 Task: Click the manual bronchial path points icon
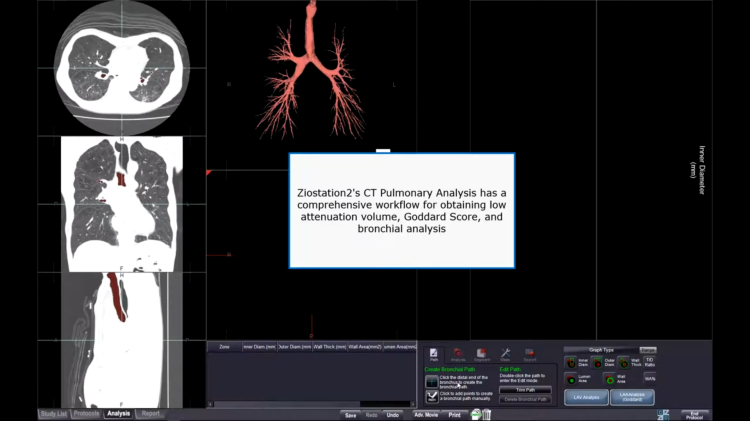(x=431, y=396)
